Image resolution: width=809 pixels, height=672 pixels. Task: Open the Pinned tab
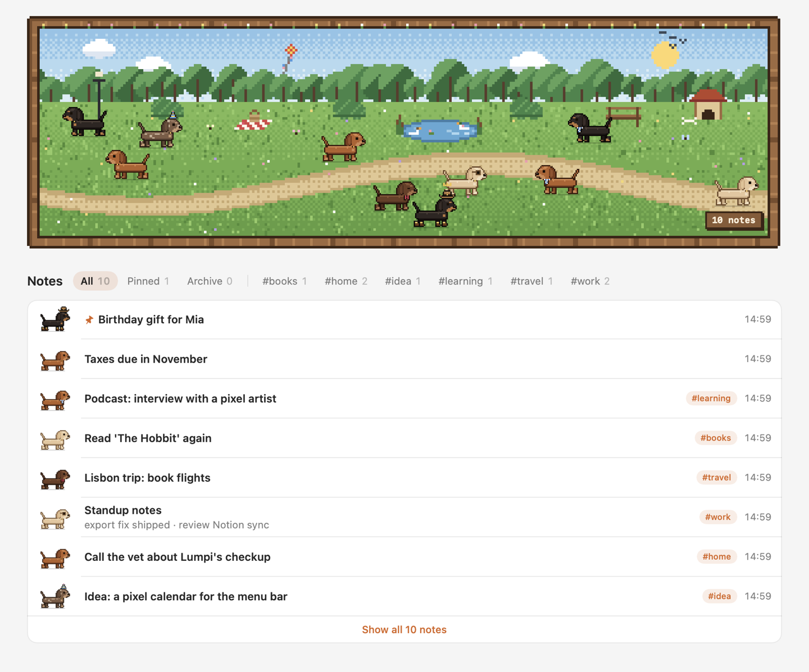coord(148,281)
